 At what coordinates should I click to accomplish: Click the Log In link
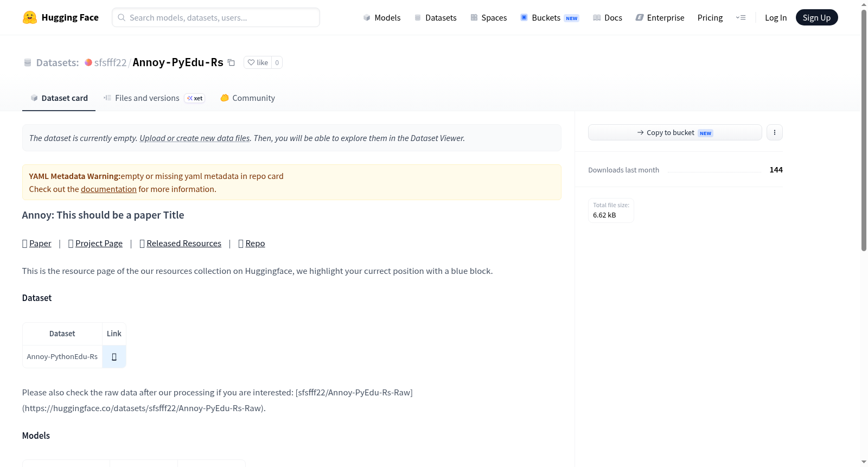[x=776, y=17]
